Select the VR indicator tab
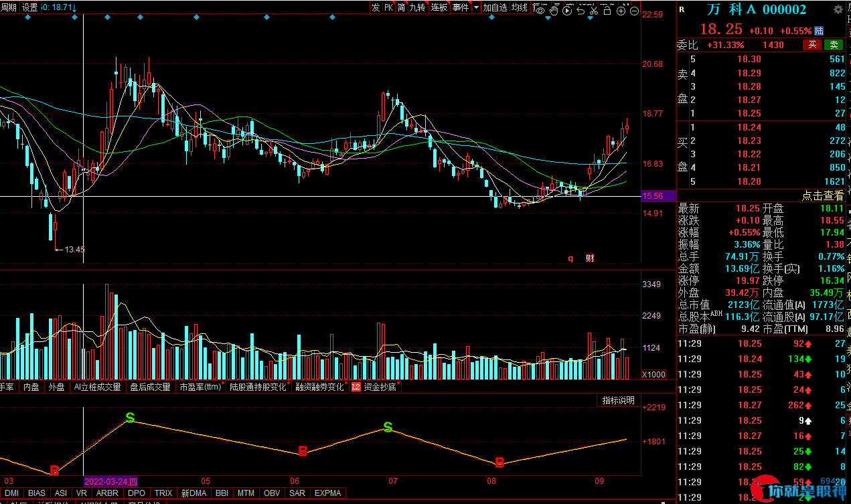Image resolution: width=851 pixels, height=504 pixels. tap(82, 493)
